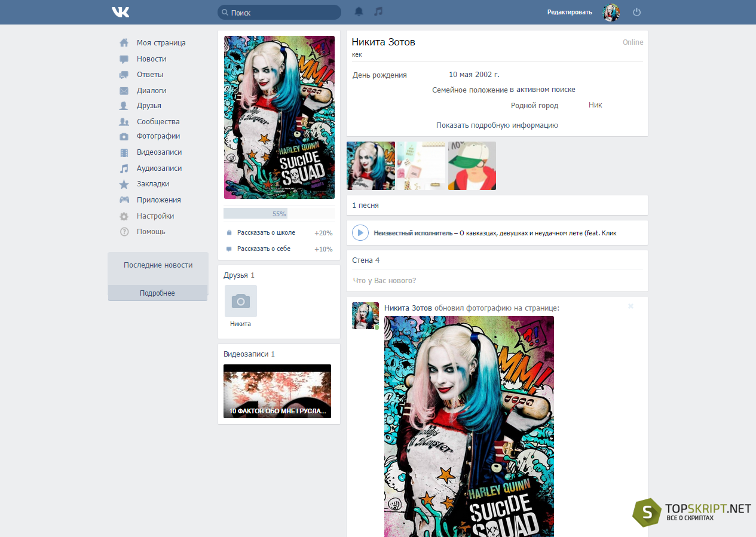Click the gamepad icon beside Приложения
The width and height of the screenshot is (756, 537).
124,200
